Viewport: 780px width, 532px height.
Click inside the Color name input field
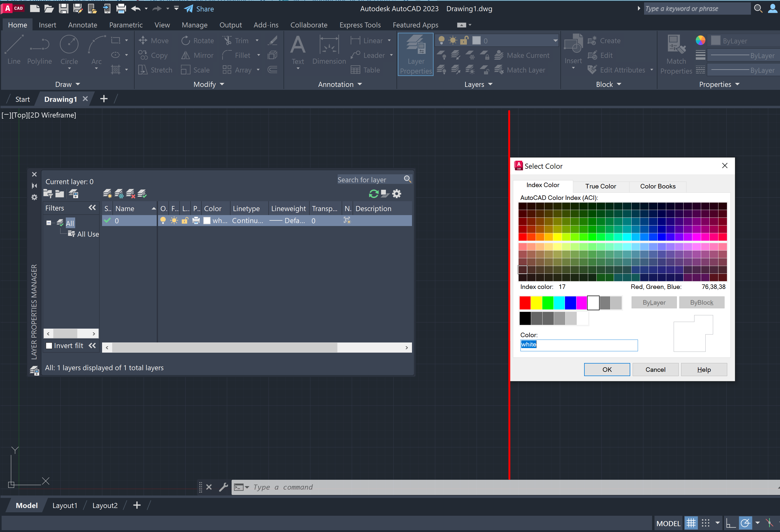coord(579,345)
